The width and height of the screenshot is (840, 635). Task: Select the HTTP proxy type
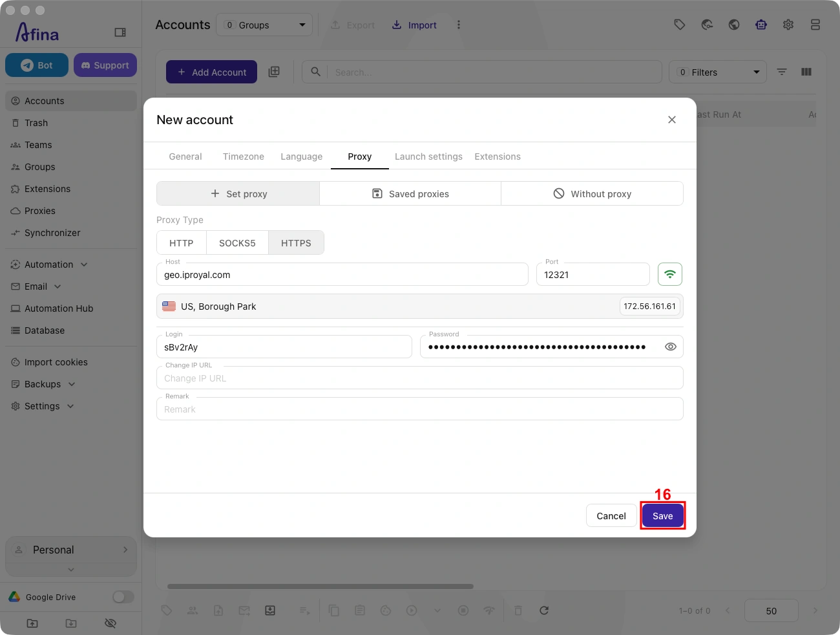(182, 243)
